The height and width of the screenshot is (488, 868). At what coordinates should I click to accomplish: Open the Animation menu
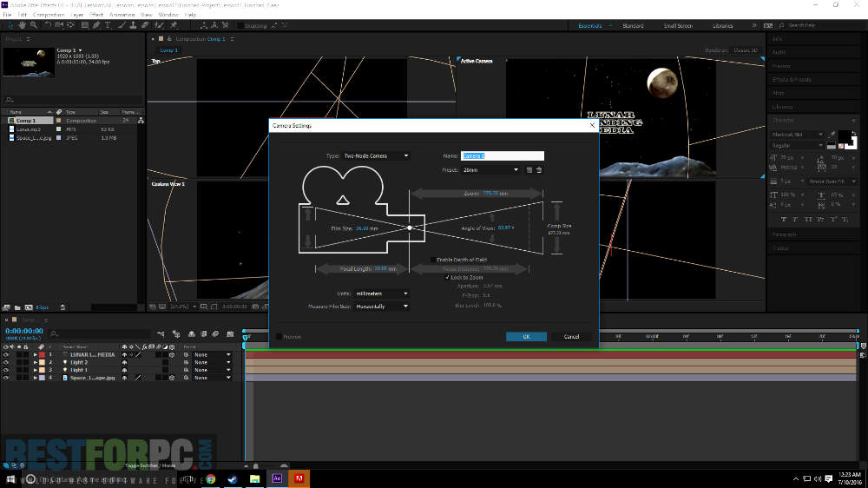[122, 15]
